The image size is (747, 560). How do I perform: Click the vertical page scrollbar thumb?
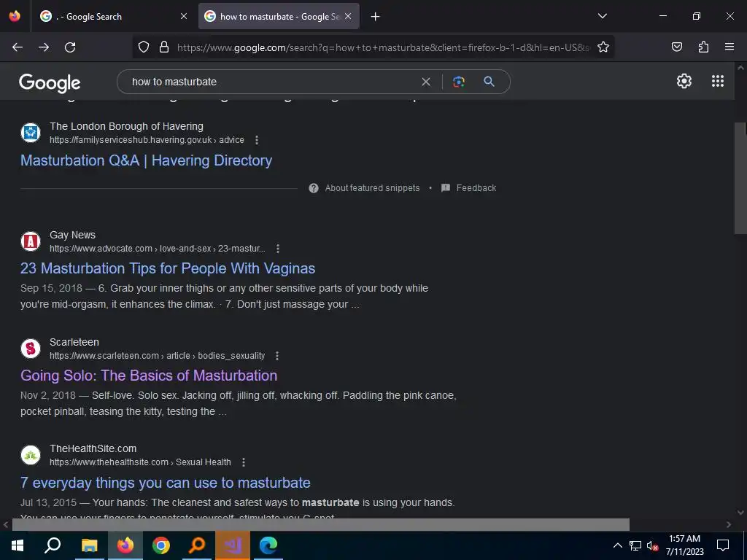coord(740,178)
